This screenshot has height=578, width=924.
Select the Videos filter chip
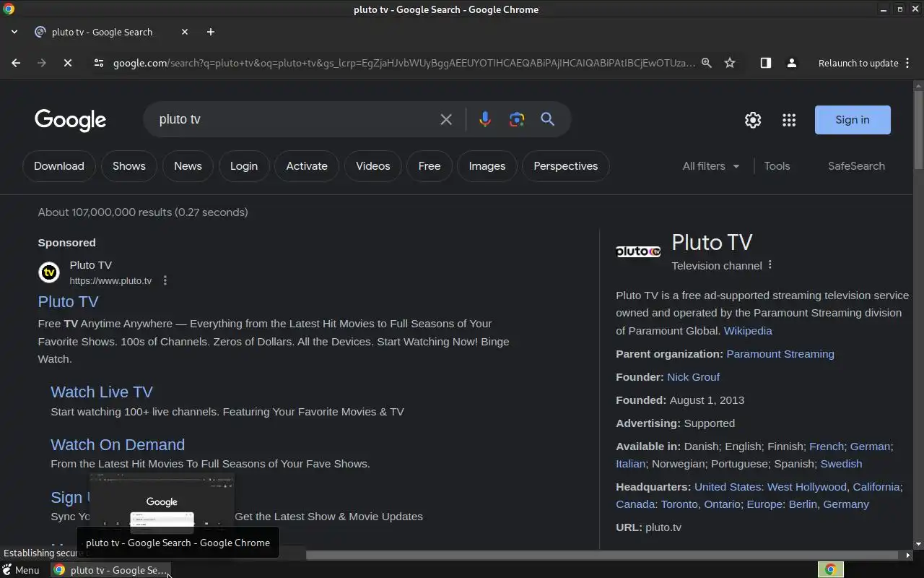click(x=373, y=166)
